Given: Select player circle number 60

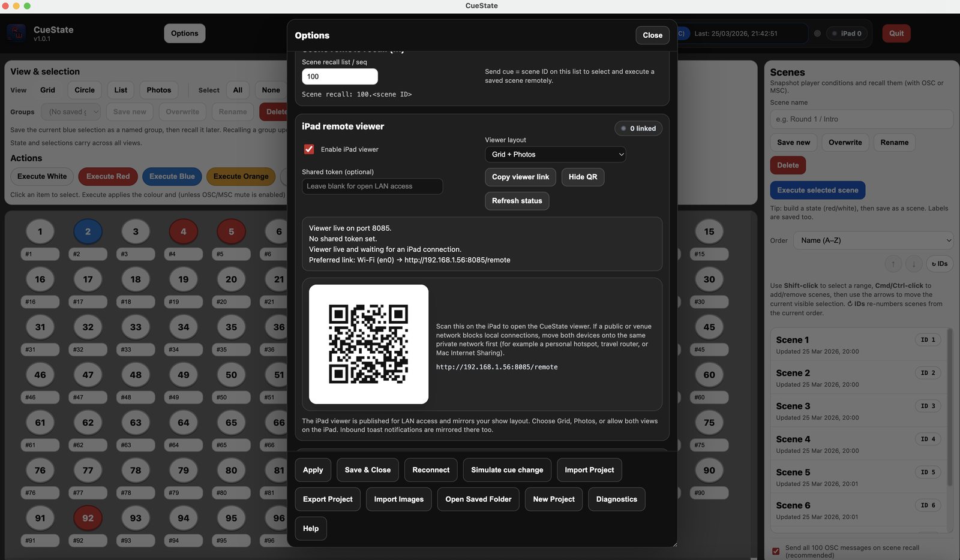Looking at the screenshot, I should pyautogui.click(x=709, y=375).
